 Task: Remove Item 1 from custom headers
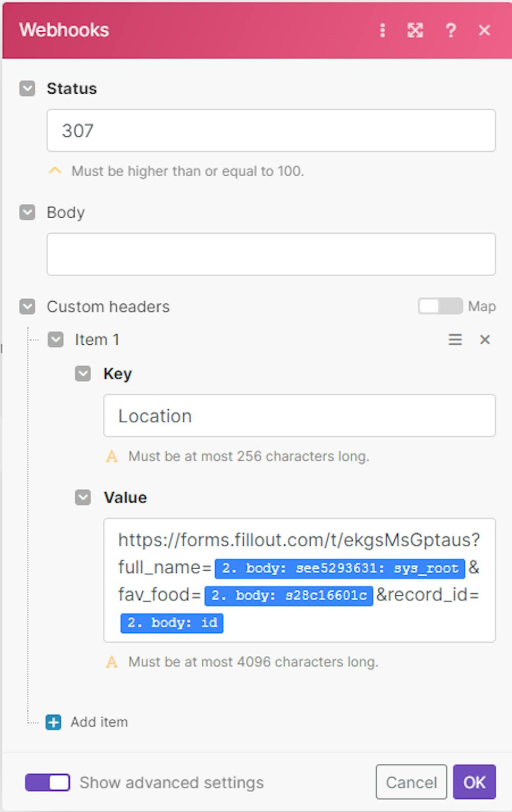(485, 340)
